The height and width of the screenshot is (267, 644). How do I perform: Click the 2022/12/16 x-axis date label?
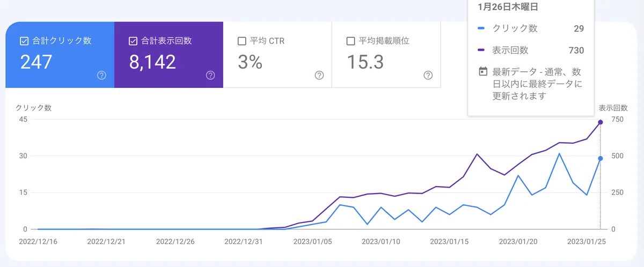38,241
